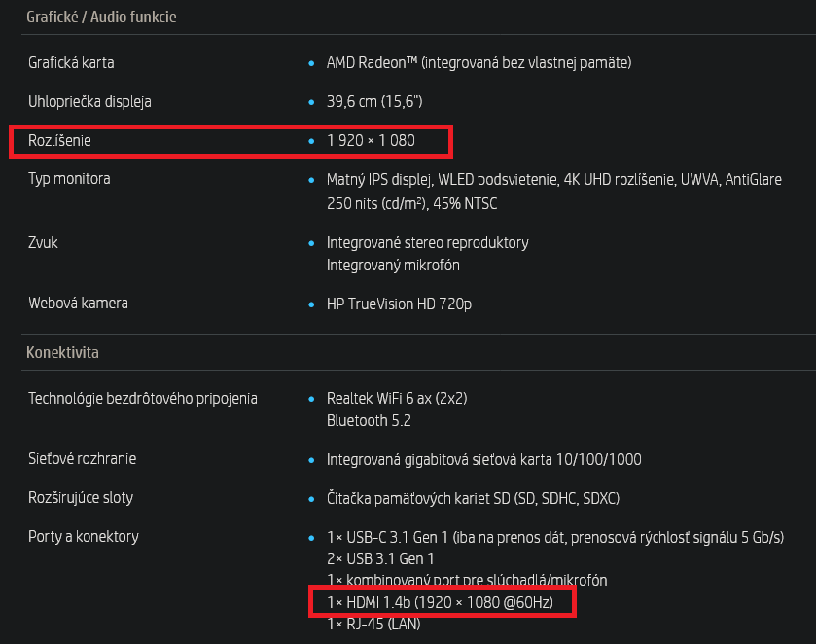Click the highlighted HDMI 1.4b port entry
The height and width of the screenshot is (644, 816).
coord(440,603)
